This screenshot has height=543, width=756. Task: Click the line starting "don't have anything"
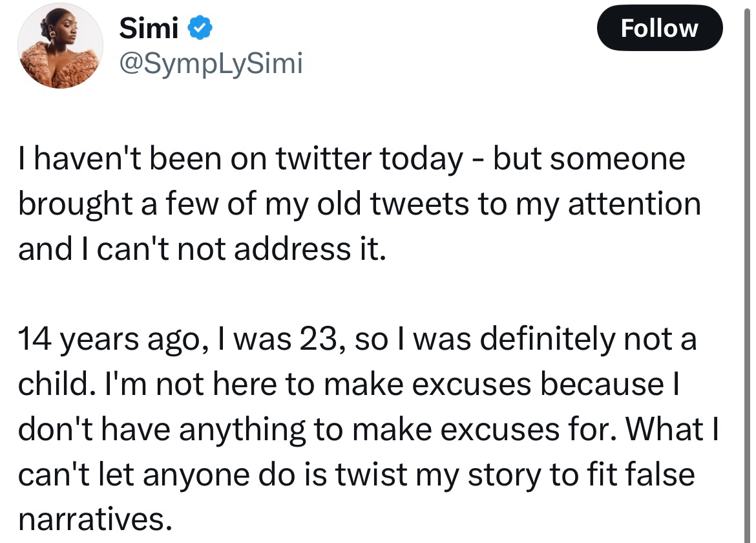click(x=368, y=430)
